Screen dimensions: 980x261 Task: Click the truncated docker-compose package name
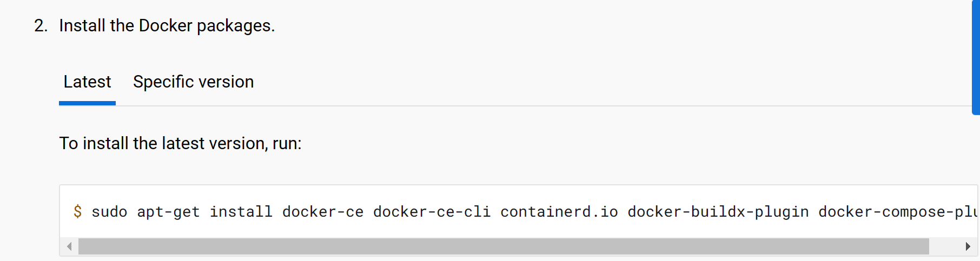[898, 211]
